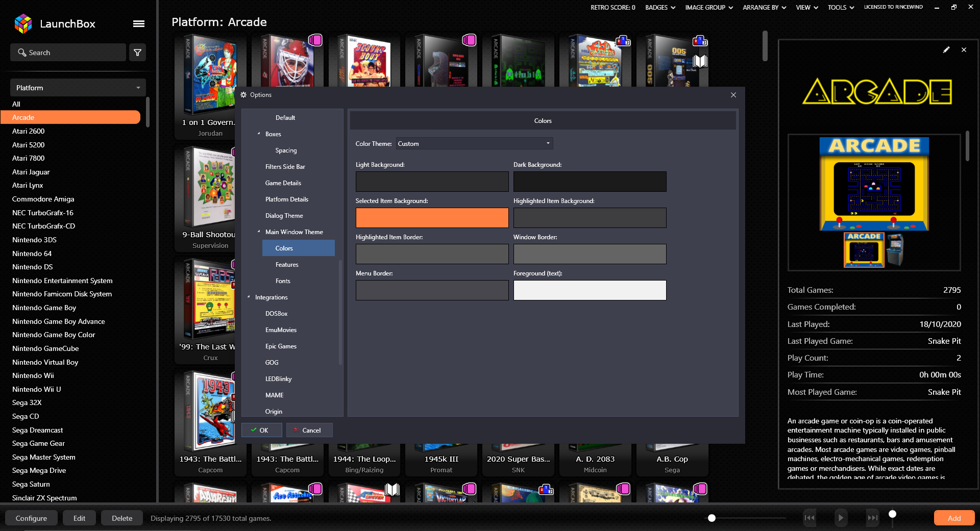Pick Light Background color swatch
980x531 pixels.
[432, 182]
